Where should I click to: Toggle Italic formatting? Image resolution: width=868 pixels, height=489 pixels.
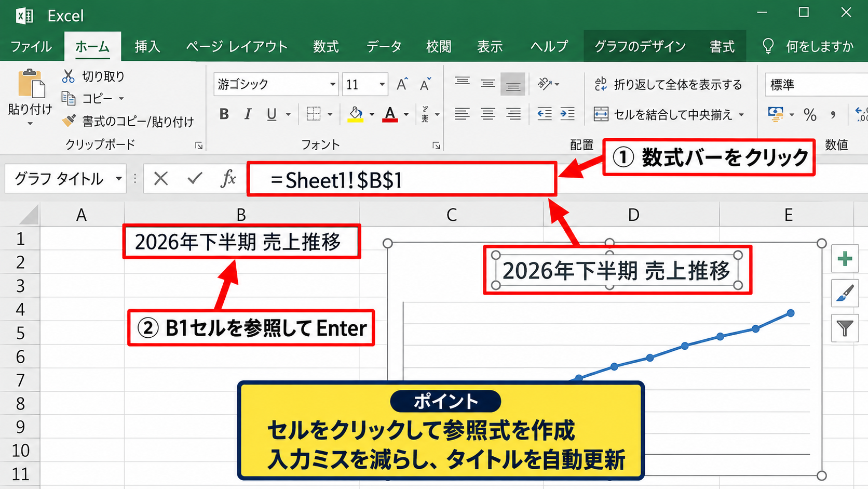pyautogui.click(x=248, y=114)
